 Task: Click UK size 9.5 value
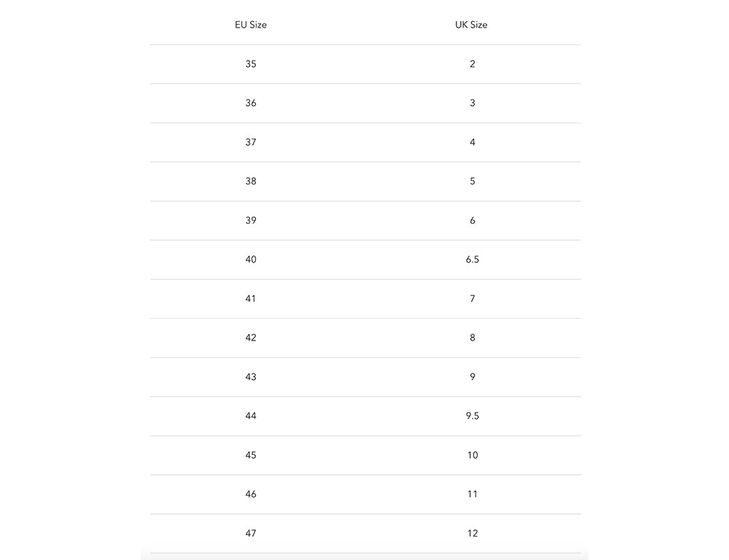point(472,416)
